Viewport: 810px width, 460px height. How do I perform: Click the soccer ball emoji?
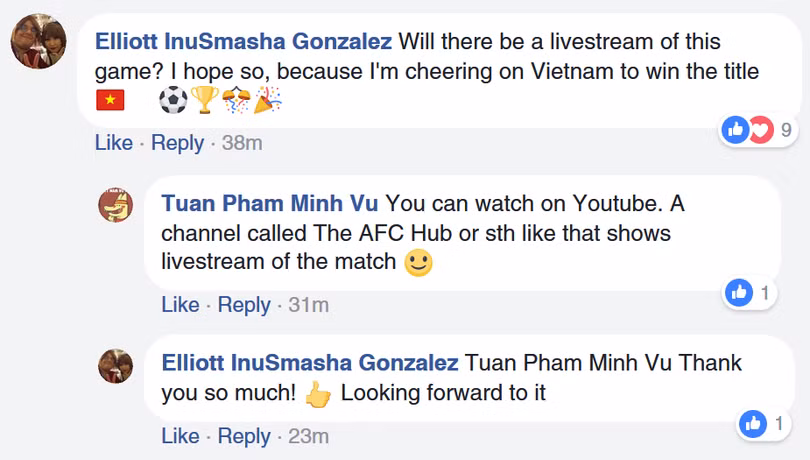click(173, 102)
